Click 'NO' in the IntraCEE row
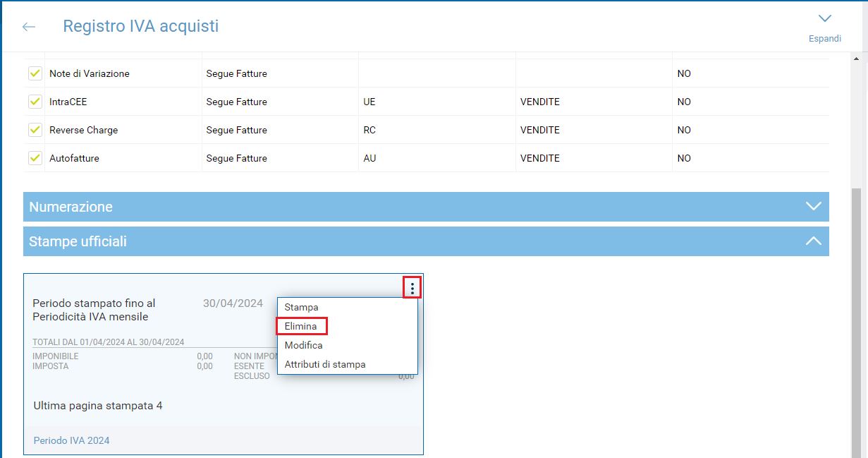This screenshot has height=458, width=868. (x=684, y=102)
